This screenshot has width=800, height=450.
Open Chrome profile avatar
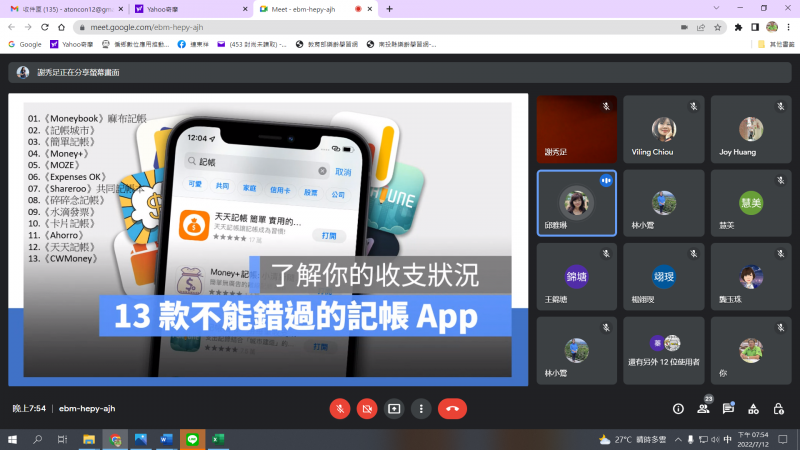click(x=772, y=27)
